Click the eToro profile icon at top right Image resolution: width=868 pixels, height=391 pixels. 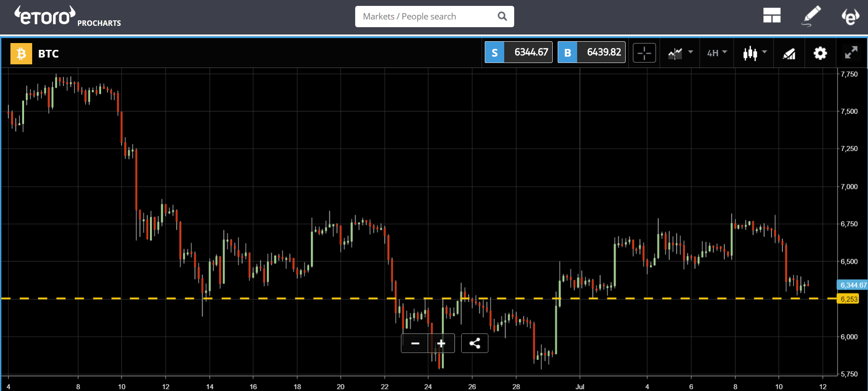click(x=850, y=17)
